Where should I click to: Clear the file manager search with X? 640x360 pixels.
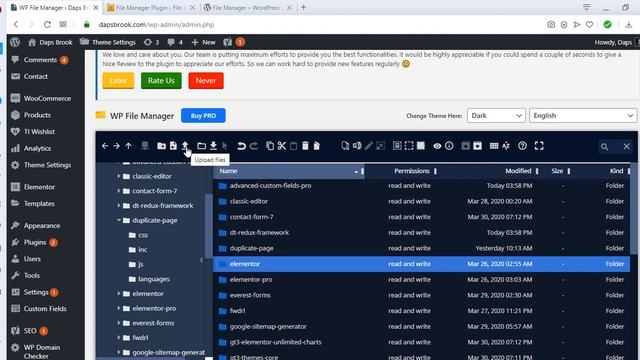627,147
